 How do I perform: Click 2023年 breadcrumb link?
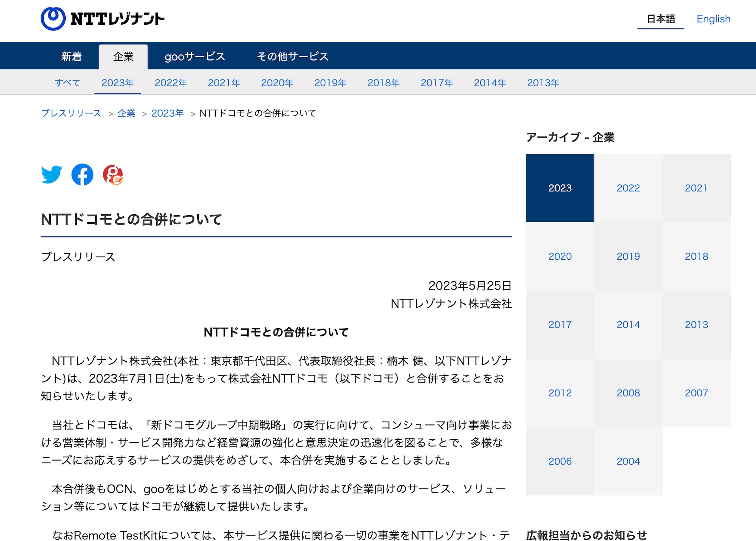click(167, 113)
